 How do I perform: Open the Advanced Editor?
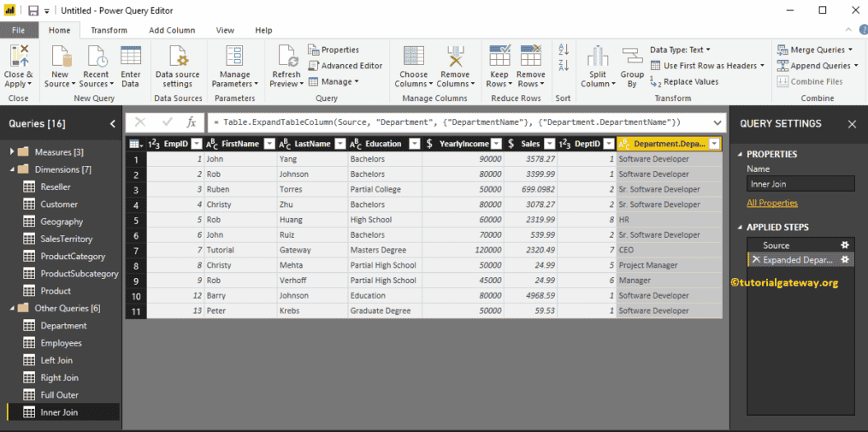pos(345,65)
